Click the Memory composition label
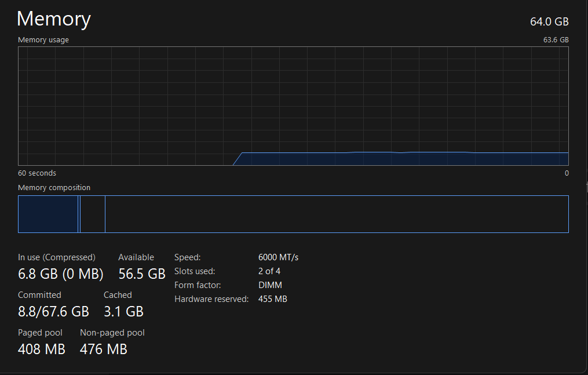The height and width of the screenshot is (375, 588). coord(54,188)
